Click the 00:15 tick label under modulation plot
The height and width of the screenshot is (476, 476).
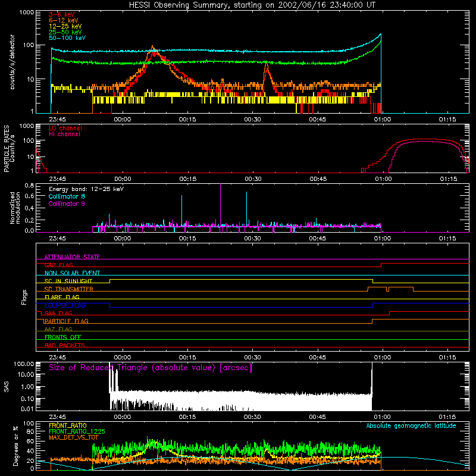tap(187, 239)
